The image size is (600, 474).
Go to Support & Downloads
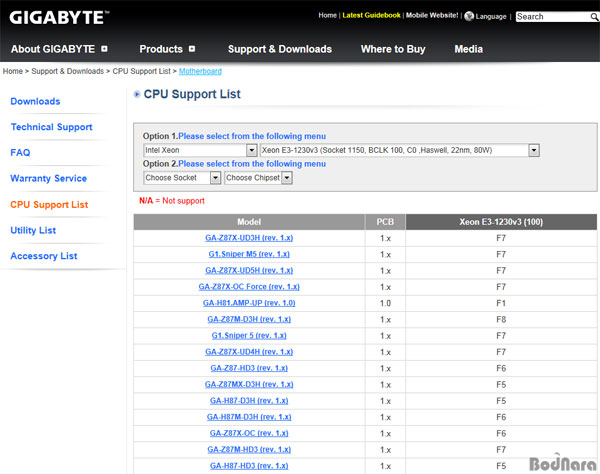point(280,49)
